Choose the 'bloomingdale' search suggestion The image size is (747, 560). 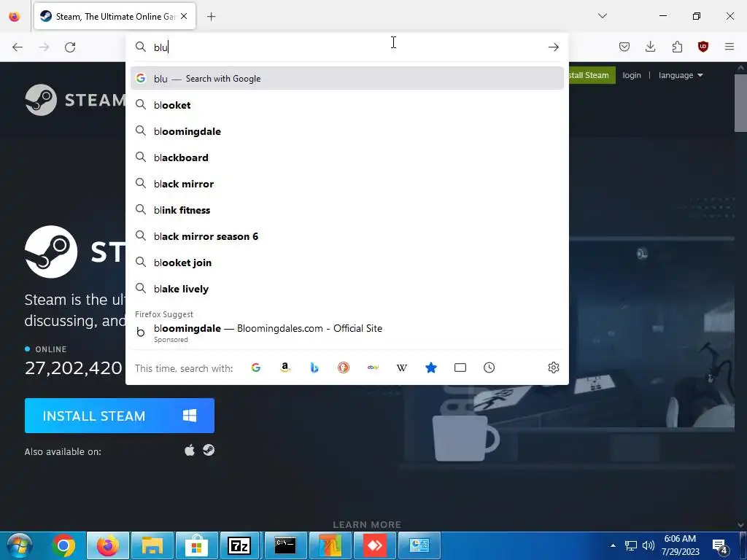pos(347,131)
